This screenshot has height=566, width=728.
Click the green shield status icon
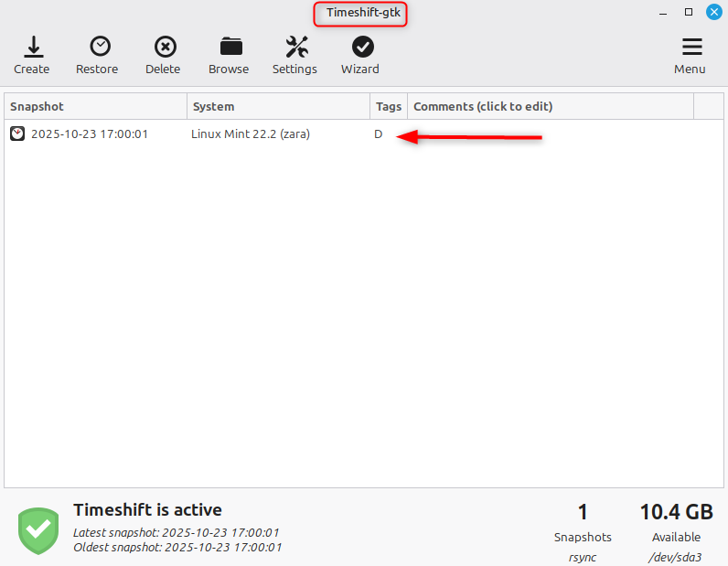click(x=39, y=529)
